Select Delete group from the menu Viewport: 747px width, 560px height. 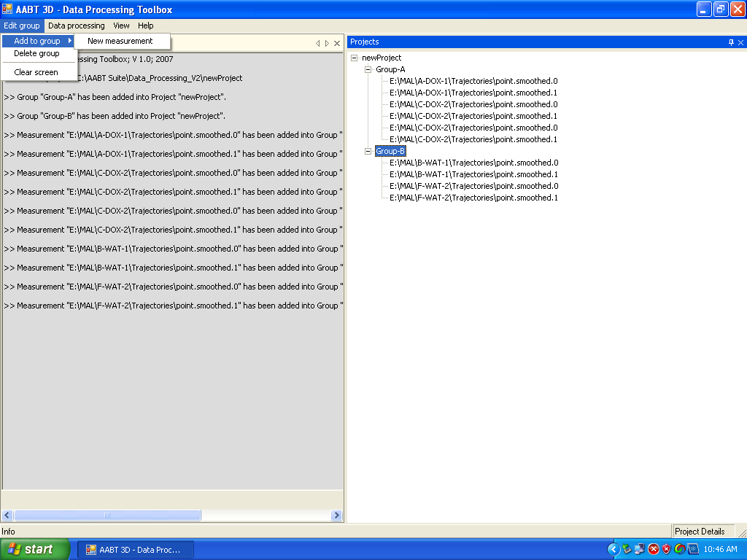tap(36, 53)
